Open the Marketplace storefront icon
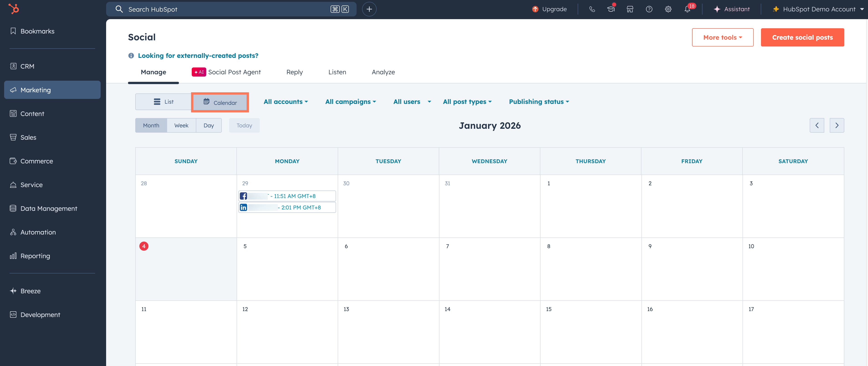868x366 pixels. 630,9
